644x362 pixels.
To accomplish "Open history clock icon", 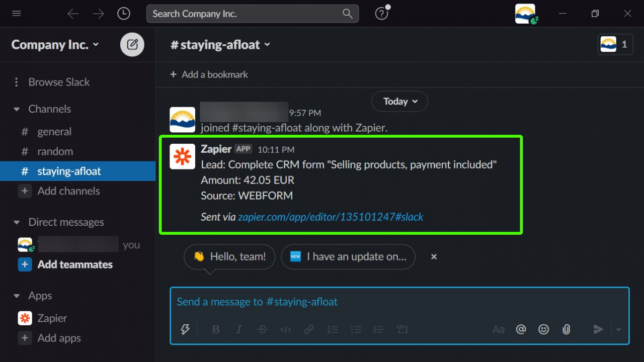I will pyautogui.click(x=124, y=14).
